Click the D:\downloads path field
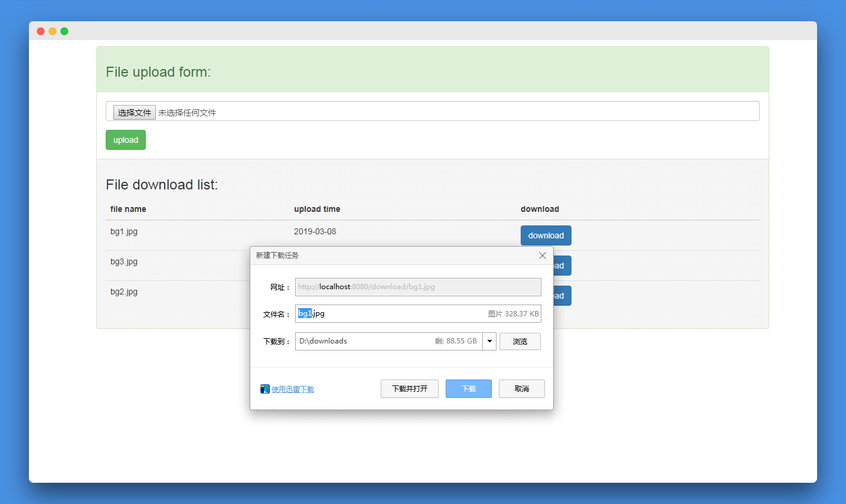The width and height of the screenshot is (846, 504). pyautogui.click(x=389, y=341)
